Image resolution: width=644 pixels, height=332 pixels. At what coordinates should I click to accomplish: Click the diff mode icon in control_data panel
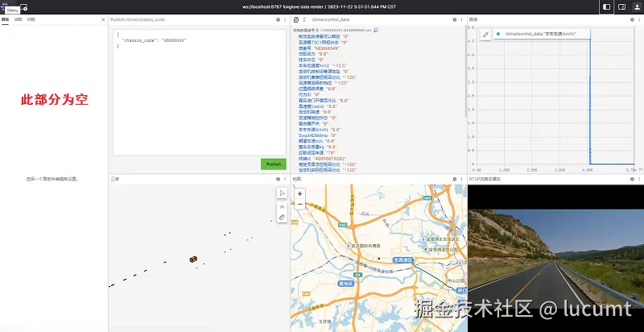point(297,19)
